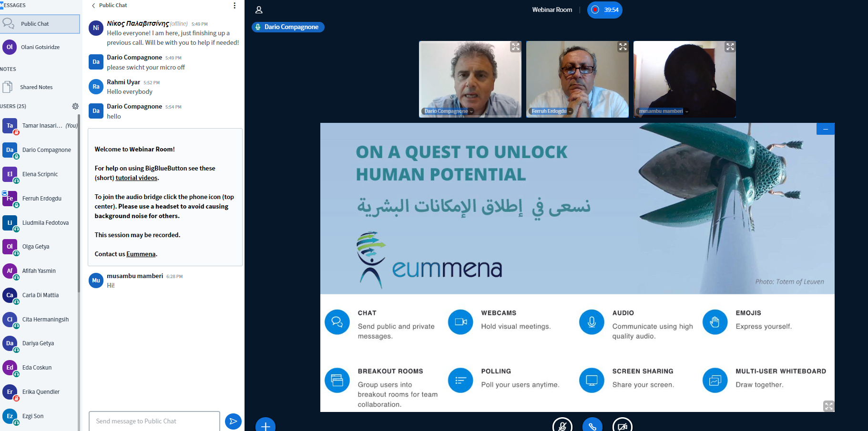Select Rahmi Uyar's chat avatar
The image size is (868, 431).
point(96,87)
